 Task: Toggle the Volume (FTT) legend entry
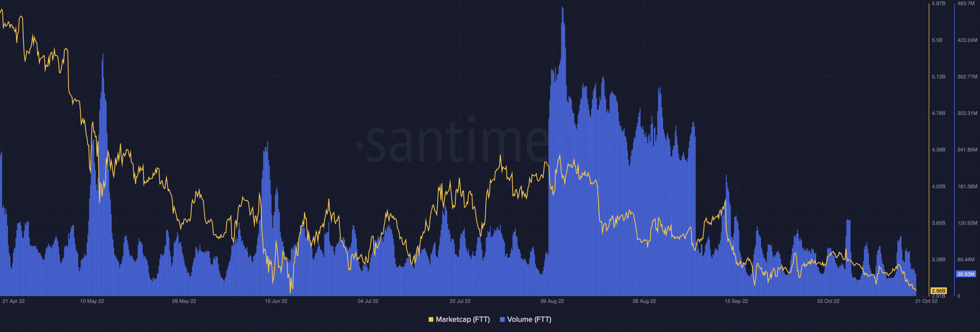coord(526,319)
